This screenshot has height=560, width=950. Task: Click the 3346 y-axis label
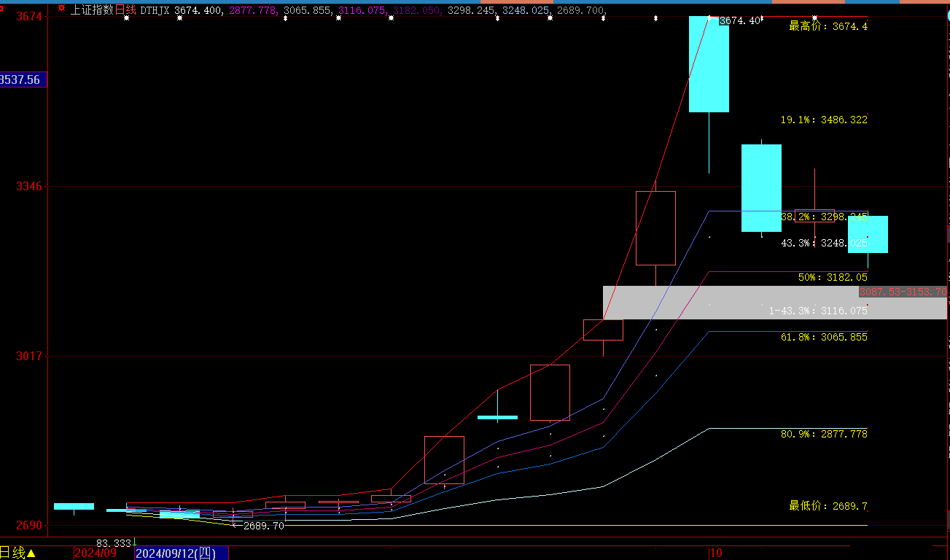29,187
